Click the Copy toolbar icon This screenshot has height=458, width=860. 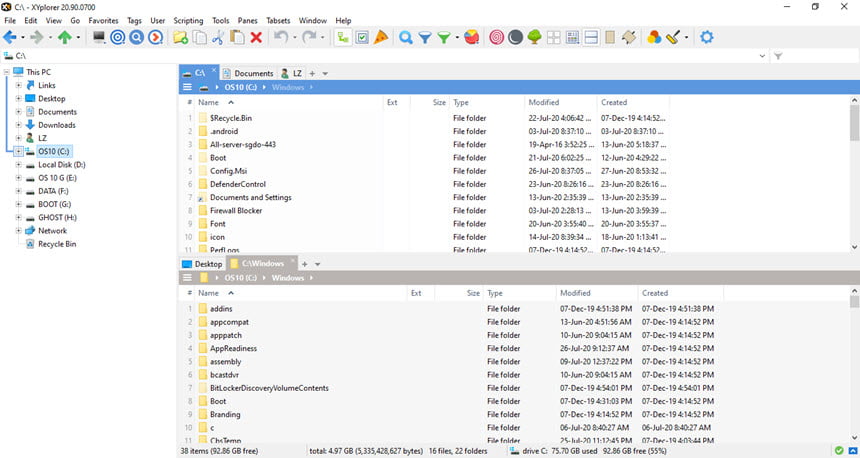pos(200,37)
